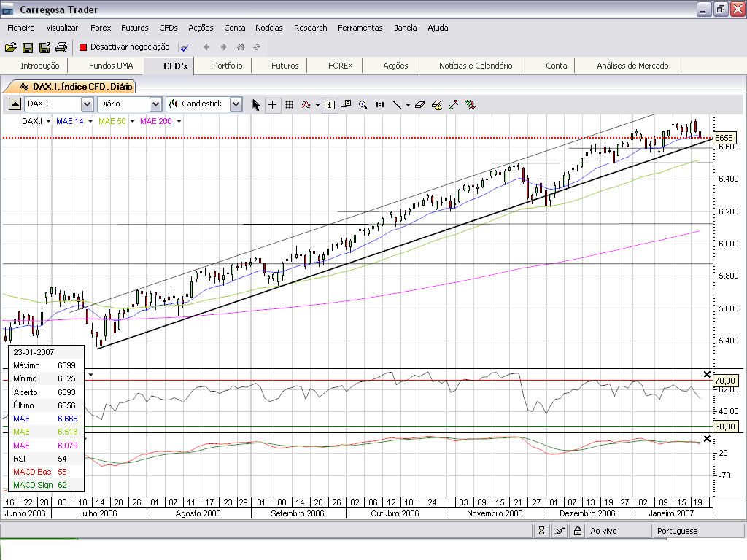The image size is (747, 560).
Task: Click the indicators wave icon
Action: [x=306, y=105]
